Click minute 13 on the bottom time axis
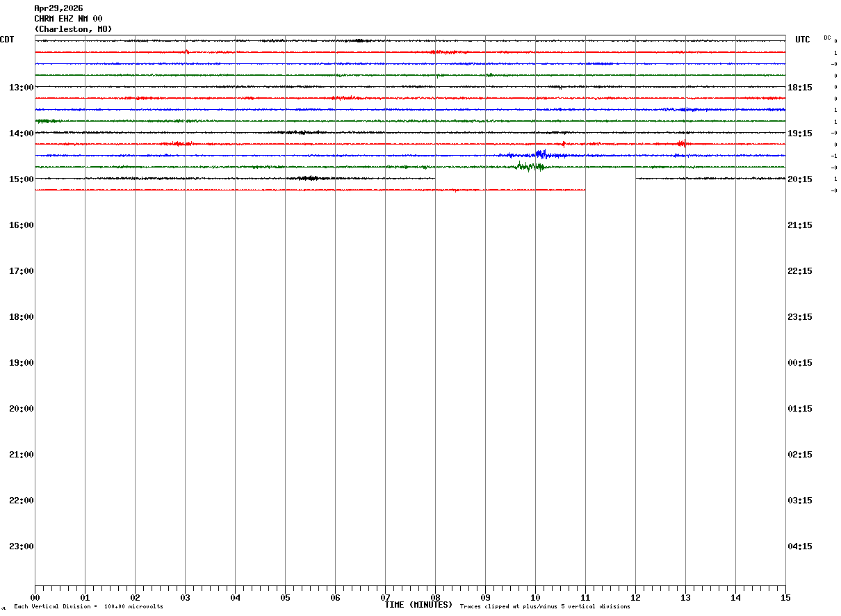841x616 pixels. tap(685, 597)
